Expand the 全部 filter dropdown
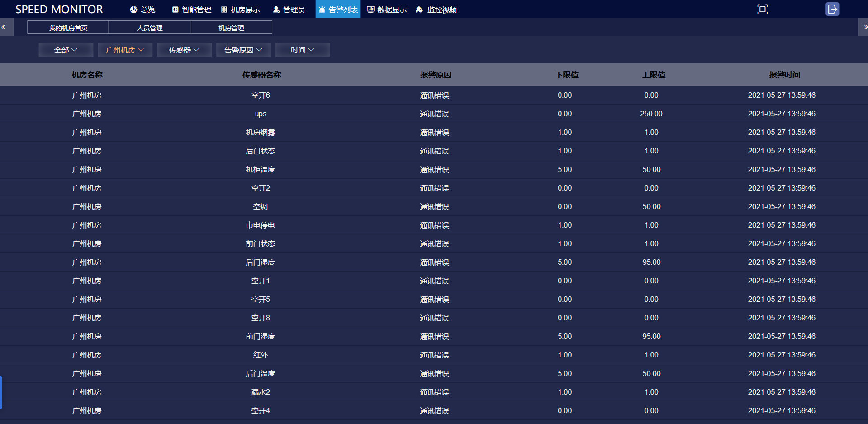The image size is (868, 424). coord(66,50)
